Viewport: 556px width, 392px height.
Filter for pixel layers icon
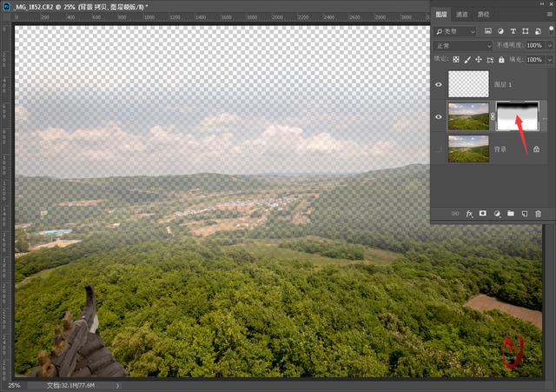click(488, 31)
